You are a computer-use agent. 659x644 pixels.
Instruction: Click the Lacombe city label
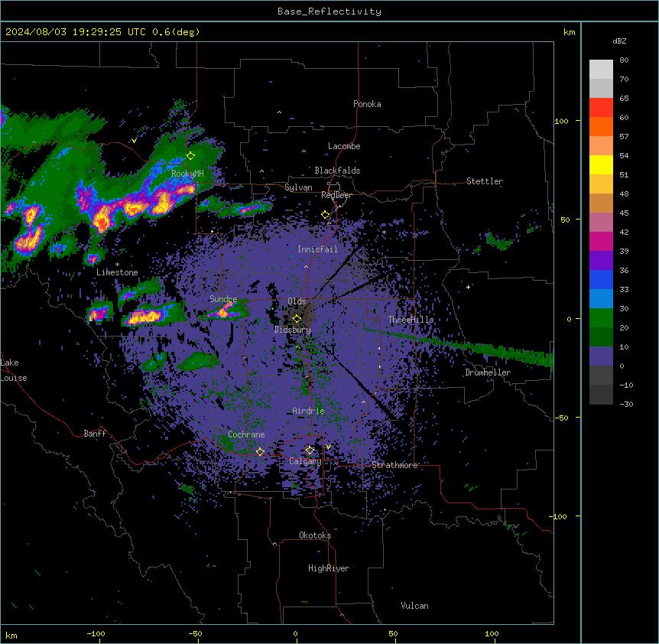(x=344, y=146)
